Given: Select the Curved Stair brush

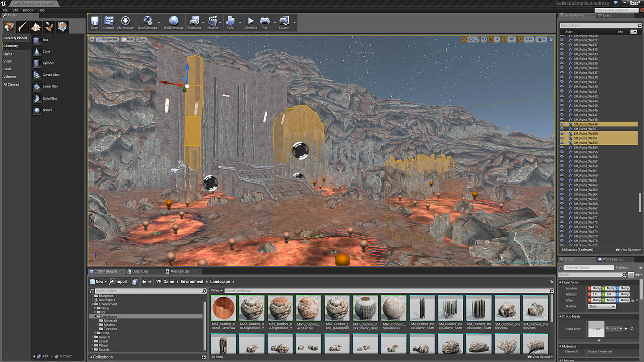Looking at the screenshot, I should 37,75.
